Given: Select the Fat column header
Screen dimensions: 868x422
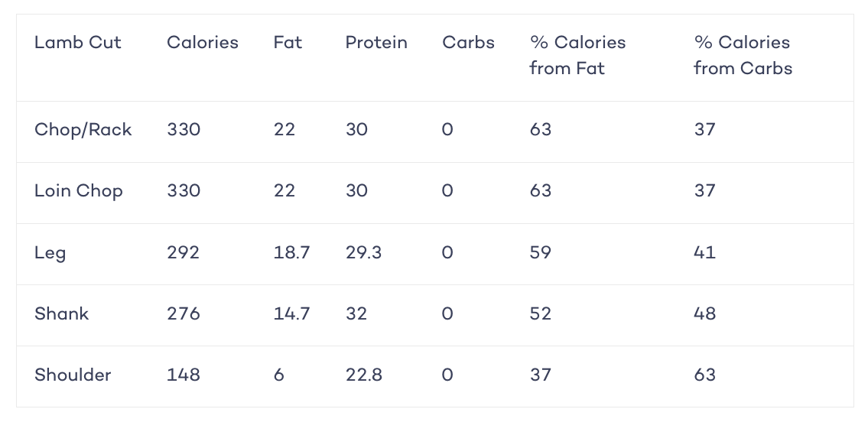Looking at the screenshot, I should (x=288, y=43).
